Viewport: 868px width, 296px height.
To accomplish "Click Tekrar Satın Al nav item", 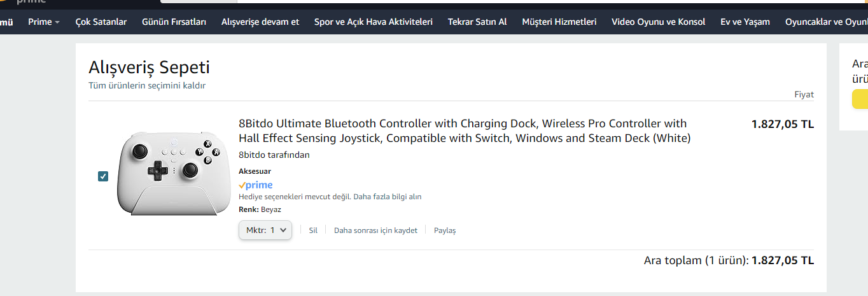I will click(x=477, y=22).
